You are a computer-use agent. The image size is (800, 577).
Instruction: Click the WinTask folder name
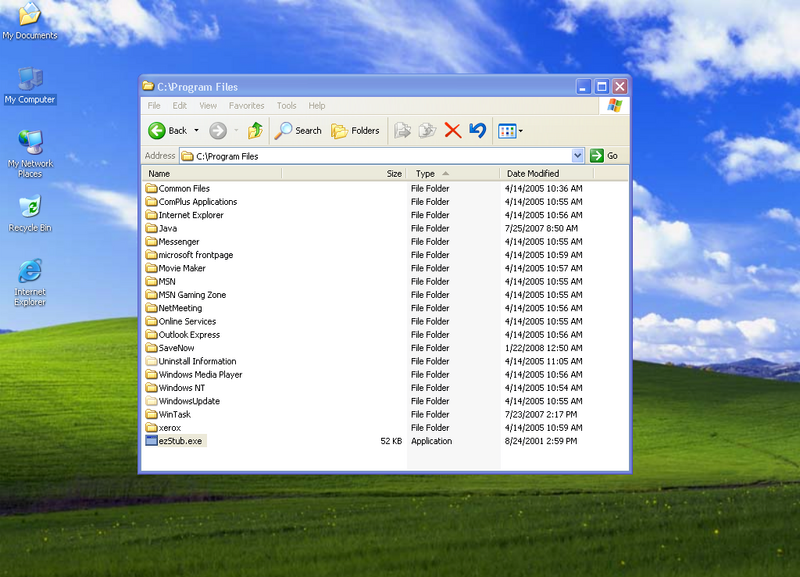(174, 414)
